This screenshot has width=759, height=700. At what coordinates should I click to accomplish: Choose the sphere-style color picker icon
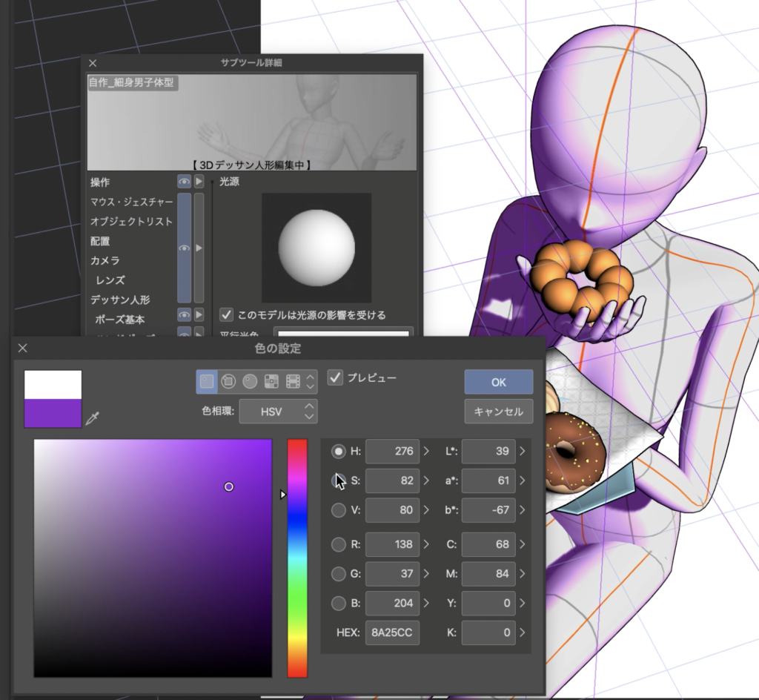(250, 381)
